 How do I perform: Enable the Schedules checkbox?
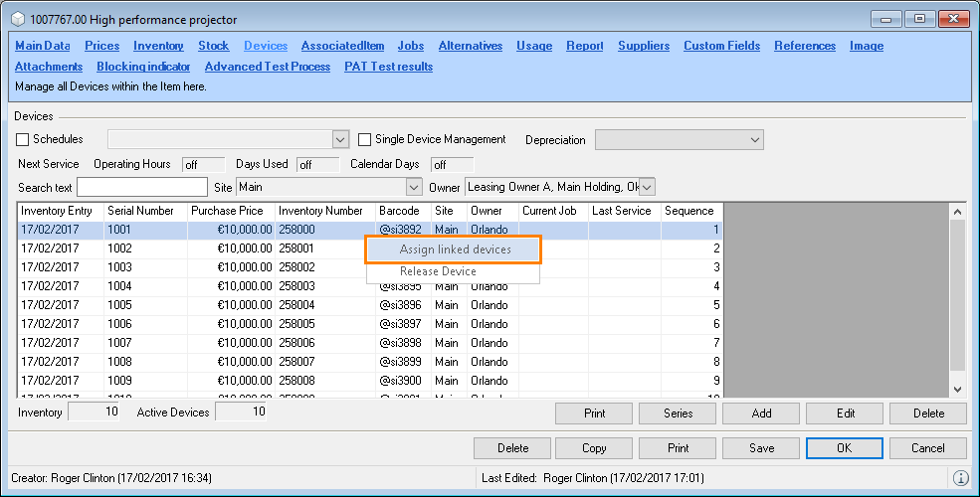click(24, 140)
